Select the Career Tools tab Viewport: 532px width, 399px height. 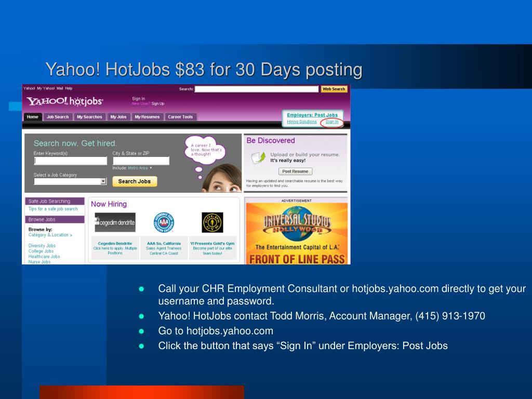[180, 117]
